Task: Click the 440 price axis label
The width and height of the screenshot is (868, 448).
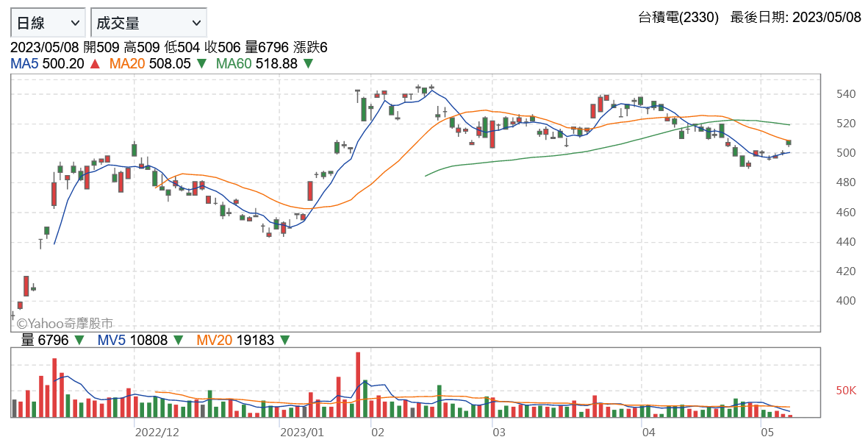Action: point(846,241)
